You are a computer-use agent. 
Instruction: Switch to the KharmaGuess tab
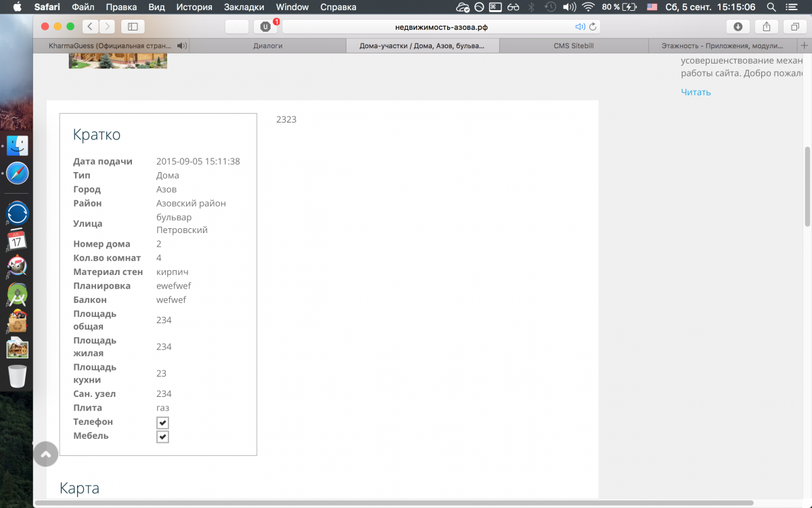[110, 45]
